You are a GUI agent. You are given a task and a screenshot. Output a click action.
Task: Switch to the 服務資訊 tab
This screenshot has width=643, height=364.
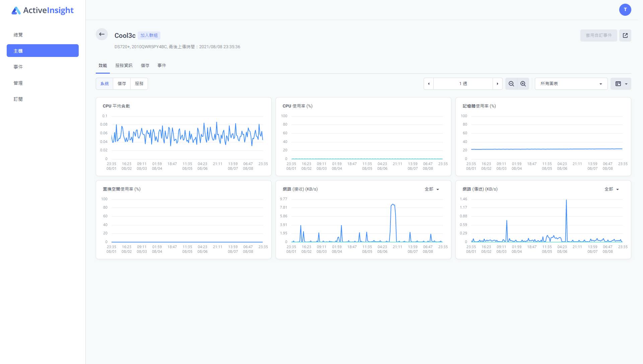pyautogui.click(x=124, y=66)
